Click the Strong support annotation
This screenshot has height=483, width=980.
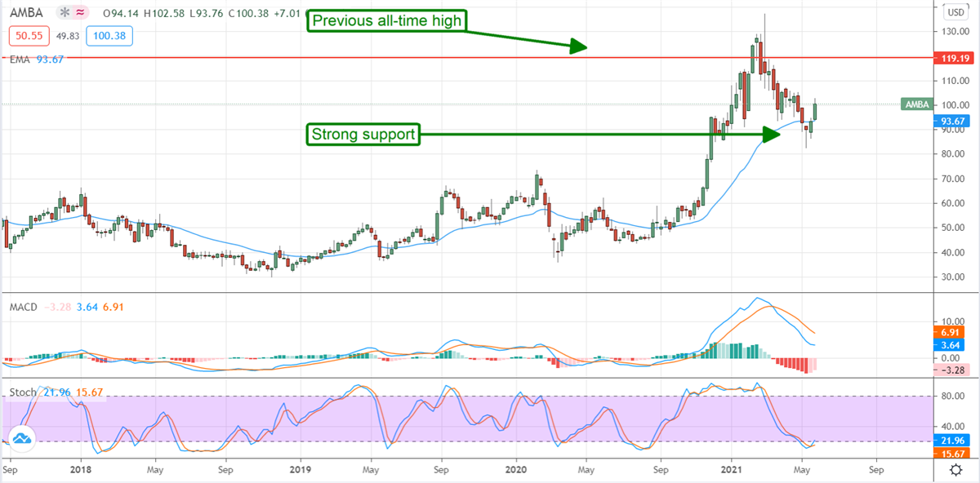(362, 134)
